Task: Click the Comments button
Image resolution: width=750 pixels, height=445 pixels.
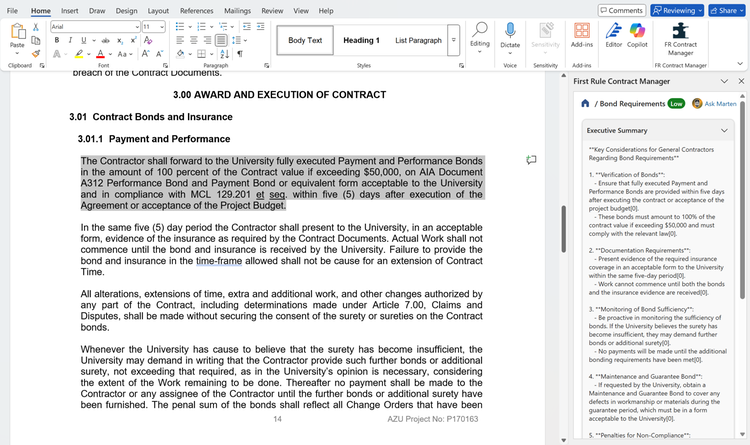Action: coord(622,11)
